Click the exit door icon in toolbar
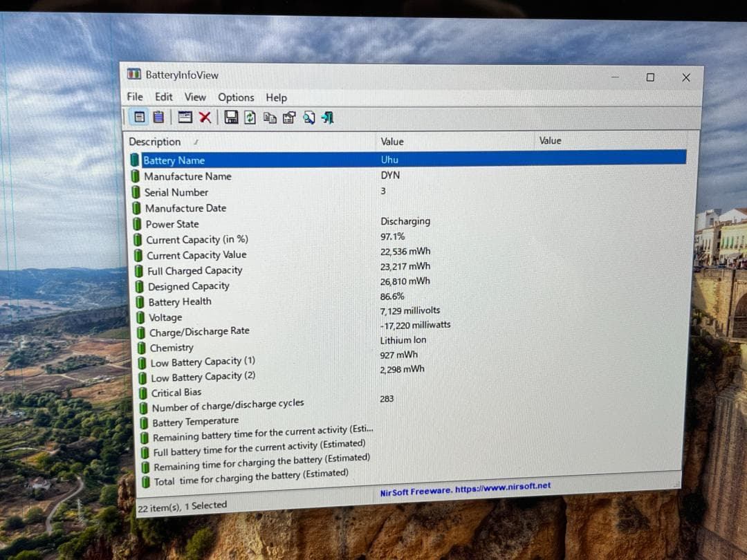This screenshot has height=560, width=747. (328, 118)
